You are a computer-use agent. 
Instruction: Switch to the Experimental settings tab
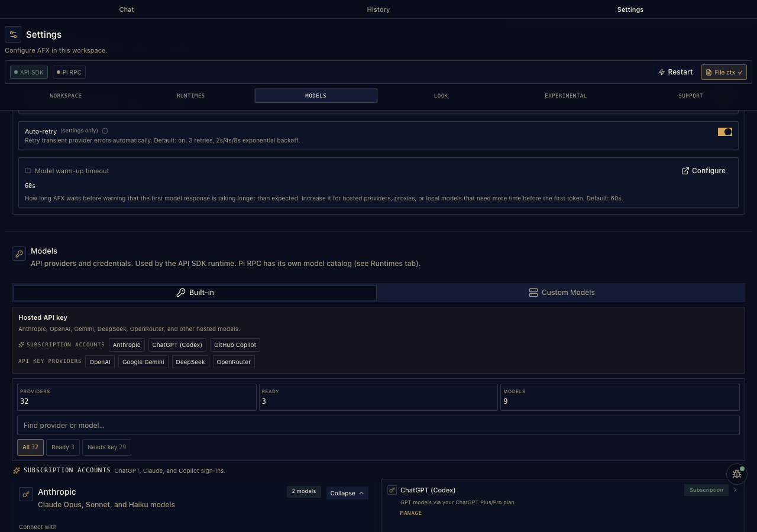pos(566,96)
